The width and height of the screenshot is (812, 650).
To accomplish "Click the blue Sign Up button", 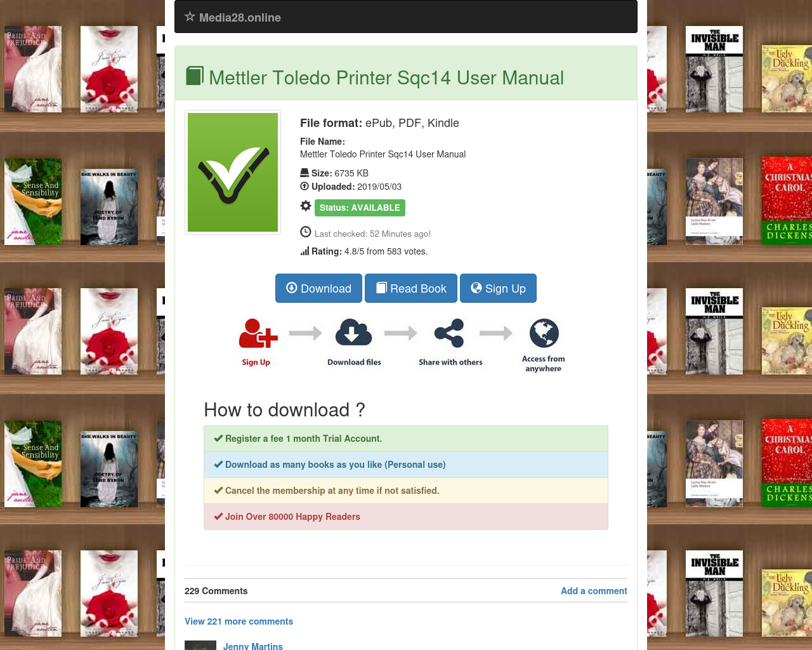I will pyautogui.click(x=498, y=288).
